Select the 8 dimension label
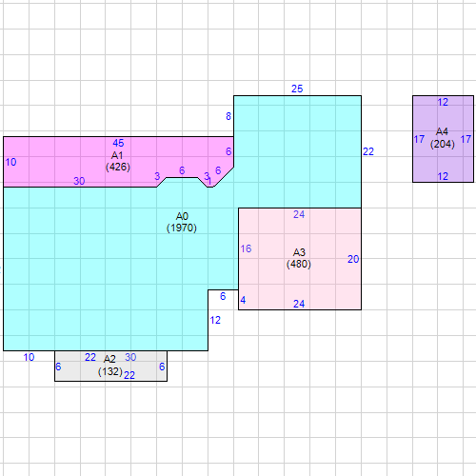The height and width of the screenshot is (476, 476). (228, 116)
